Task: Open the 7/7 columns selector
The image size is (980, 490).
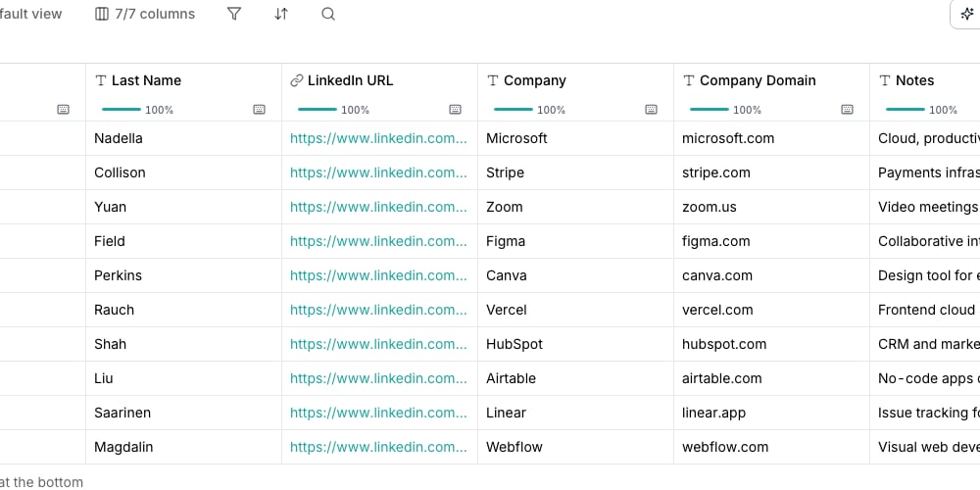Action: [145, 14]
